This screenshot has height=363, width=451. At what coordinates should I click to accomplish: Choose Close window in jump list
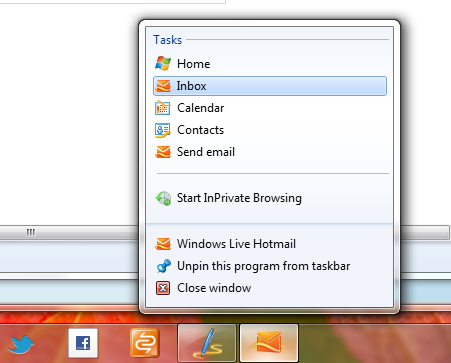coord(270,288)
